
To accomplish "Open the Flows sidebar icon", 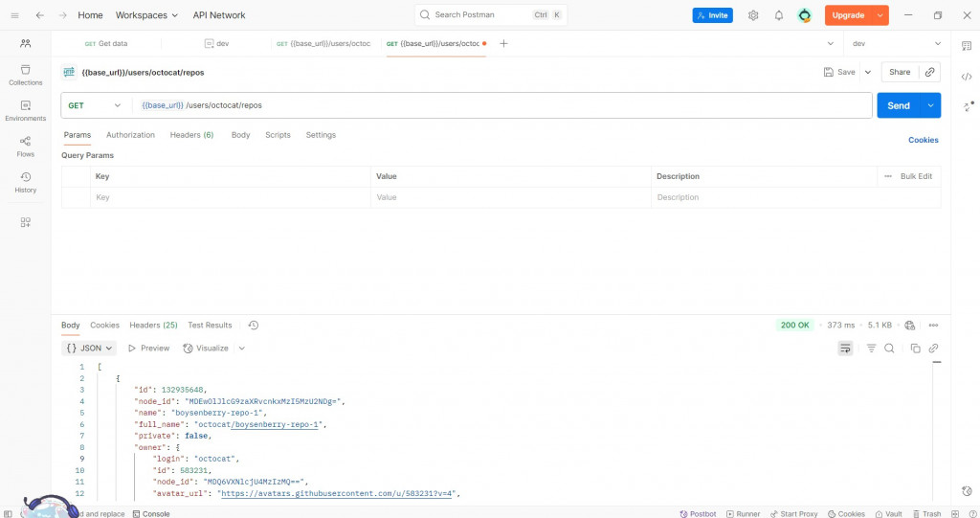I will pyautogui.click(x=26, y=146).
